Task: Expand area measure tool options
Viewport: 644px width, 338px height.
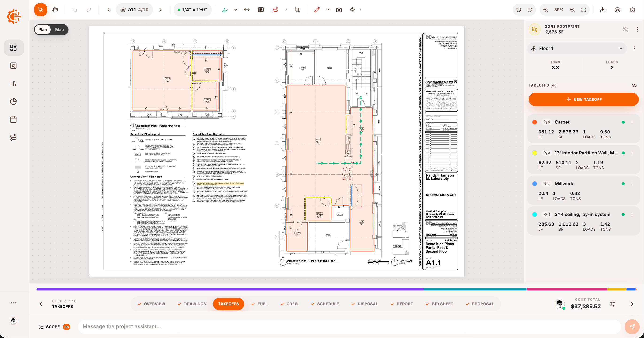Action: [235, 10]
